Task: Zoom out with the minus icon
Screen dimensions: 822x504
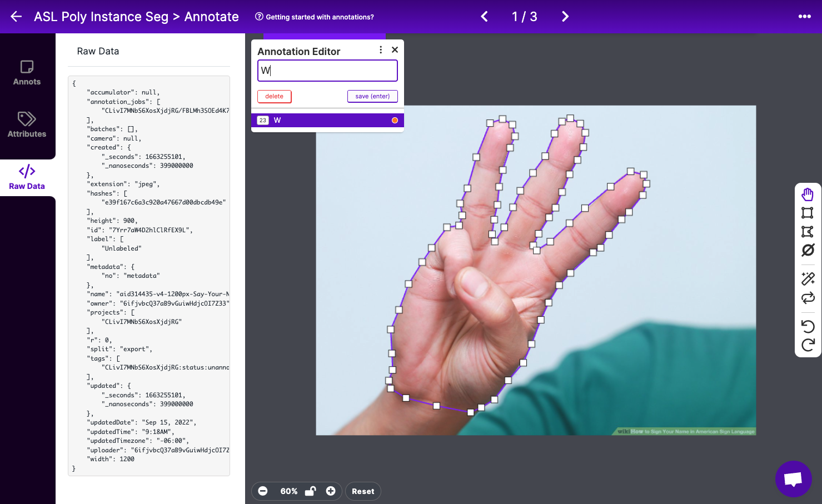Action: tap(263, 491)
